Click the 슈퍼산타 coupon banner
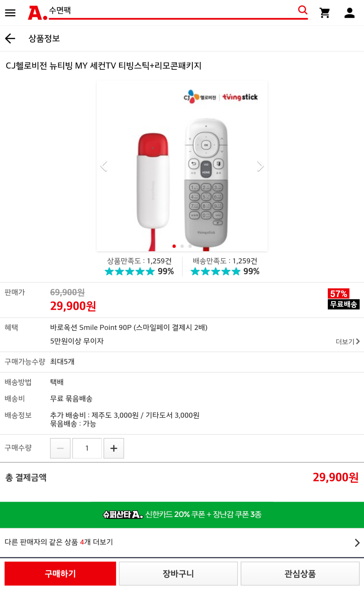This screenshot has height=589, width=364. (x=182, y=514)
